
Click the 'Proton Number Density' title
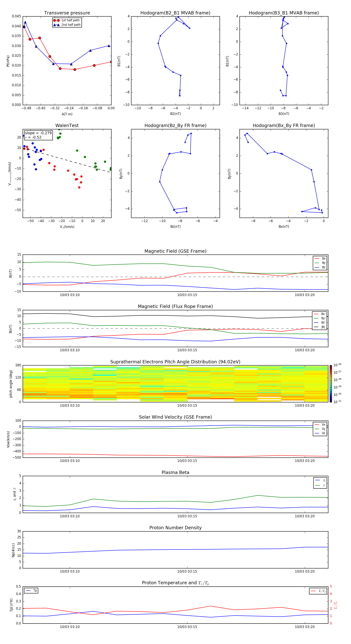coord(175,528)
